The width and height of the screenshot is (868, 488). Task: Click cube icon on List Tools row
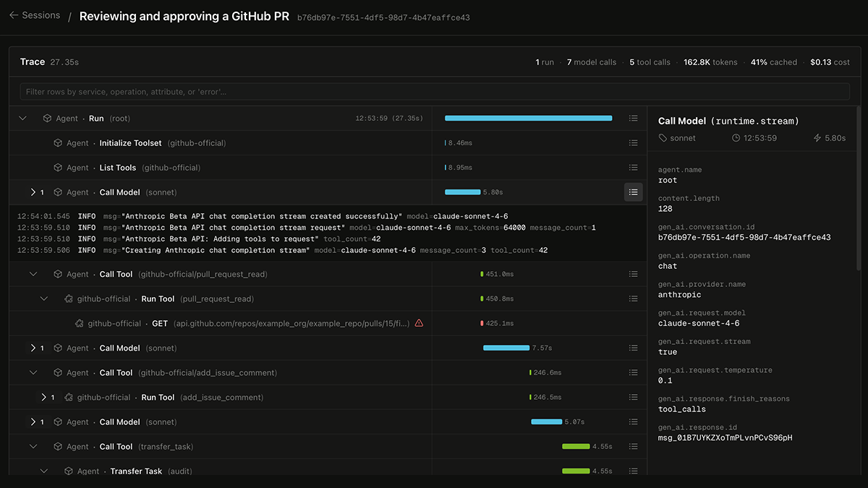click(58, 168)
